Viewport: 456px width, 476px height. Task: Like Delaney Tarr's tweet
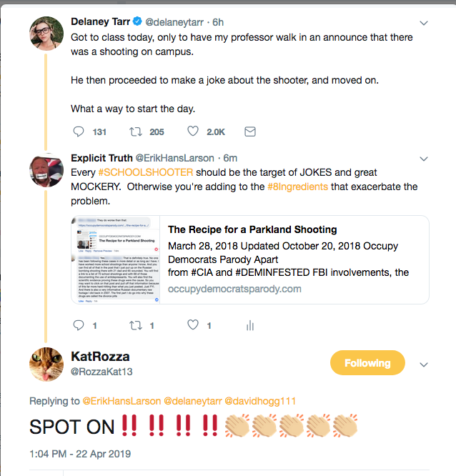192,132
